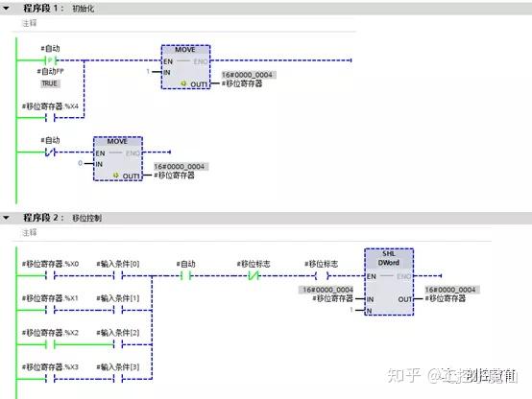Select the #移位寄存器.%X4 normally open contact
The image size is (532, 399).
click(50, 118)
